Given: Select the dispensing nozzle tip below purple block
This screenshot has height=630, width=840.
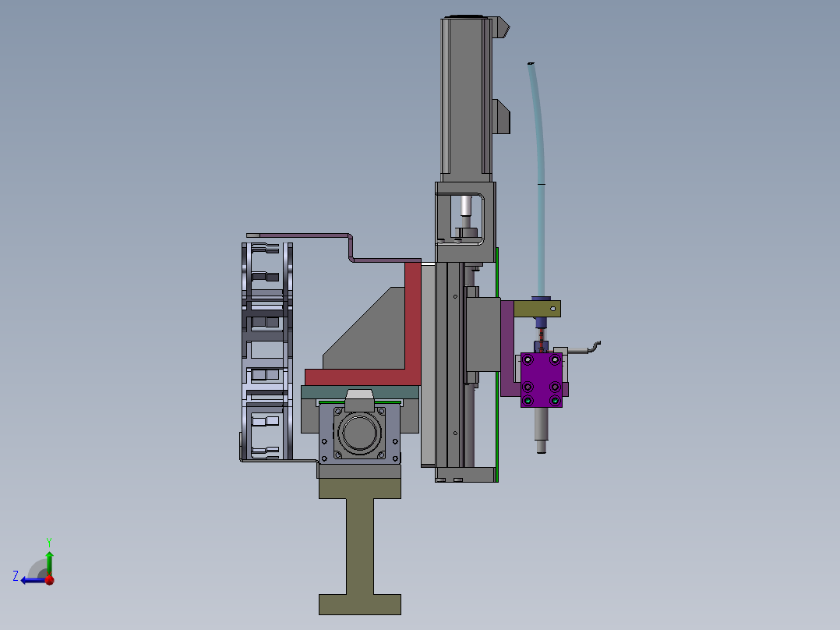Looking at the screenshot, I should [x=541, y=430].
